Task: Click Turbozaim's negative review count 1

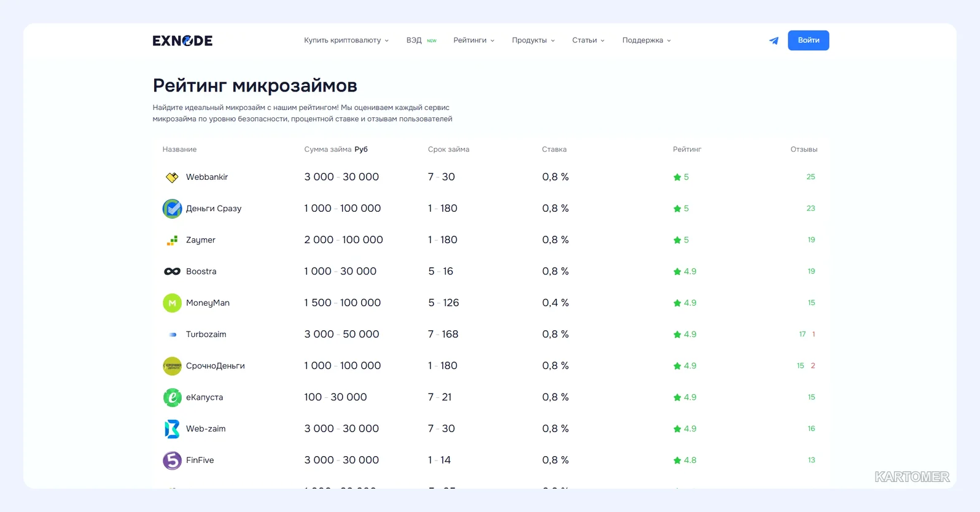Action: click(x=814, y=335)
